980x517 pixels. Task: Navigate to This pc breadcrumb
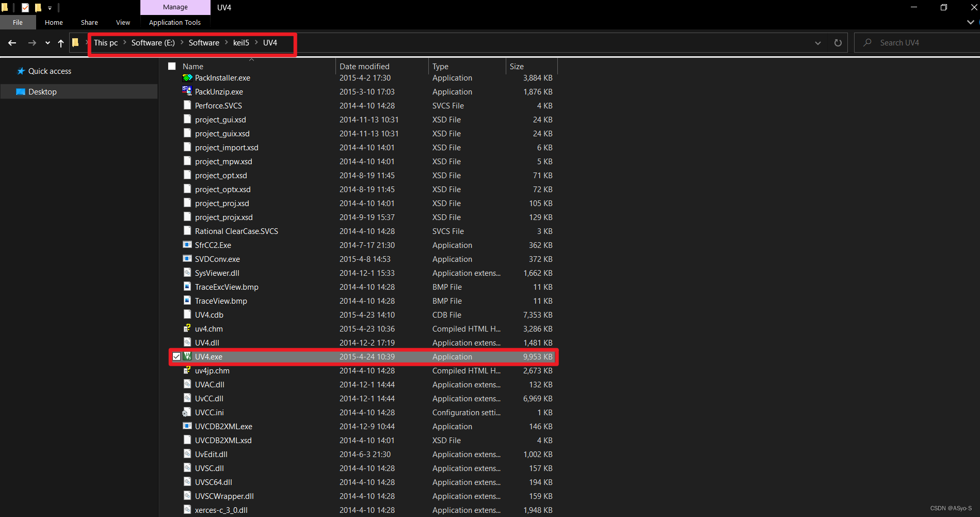(106, 42)
